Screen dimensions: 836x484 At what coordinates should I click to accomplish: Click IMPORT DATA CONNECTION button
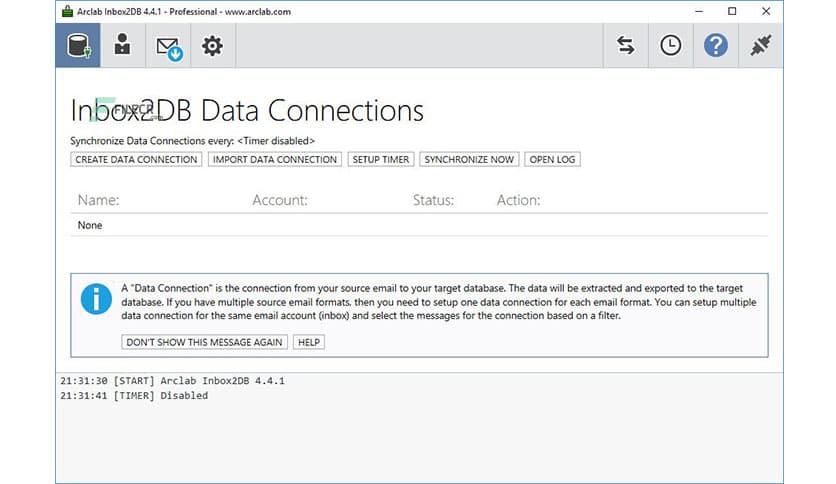[275, 159]
